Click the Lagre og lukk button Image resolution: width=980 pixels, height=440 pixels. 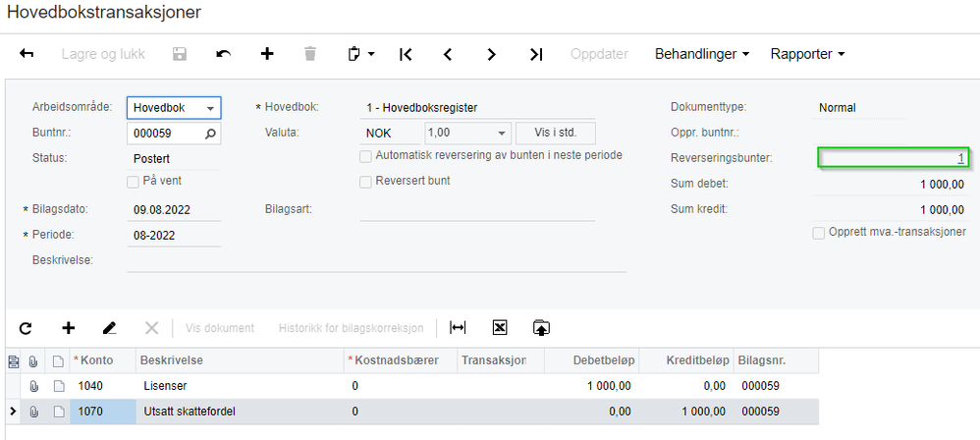point(103,54)
